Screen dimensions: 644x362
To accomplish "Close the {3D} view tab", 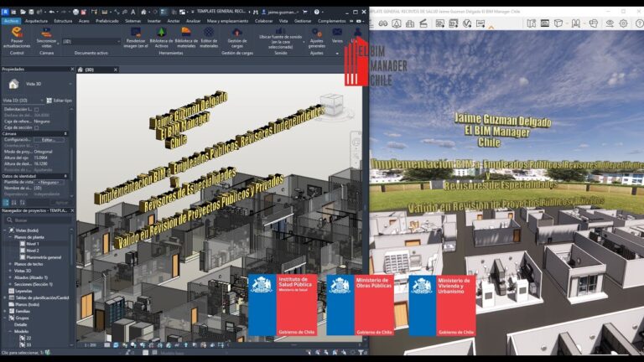I will tap(116, 70).
